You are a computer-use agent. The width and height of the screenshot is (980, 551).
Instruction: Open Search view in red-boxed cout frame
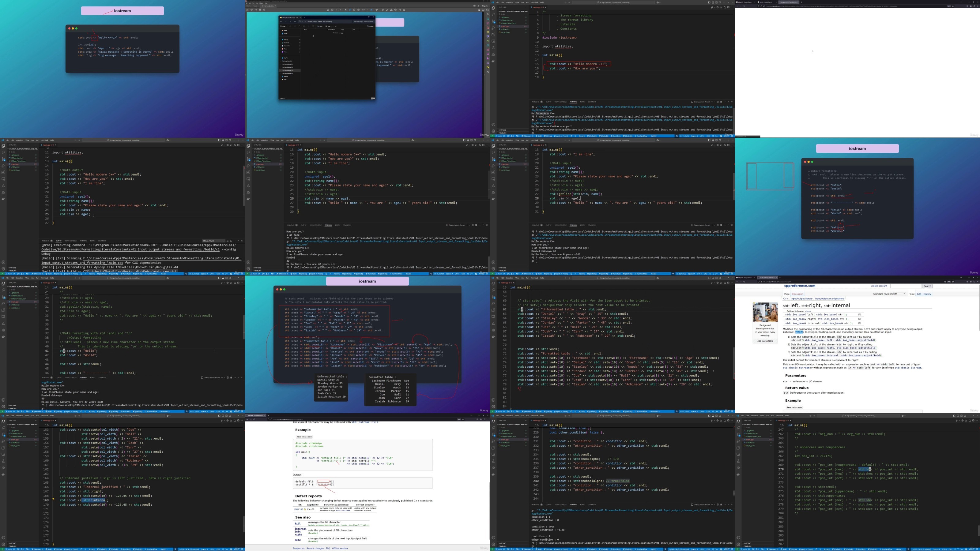tap(493, 14)
